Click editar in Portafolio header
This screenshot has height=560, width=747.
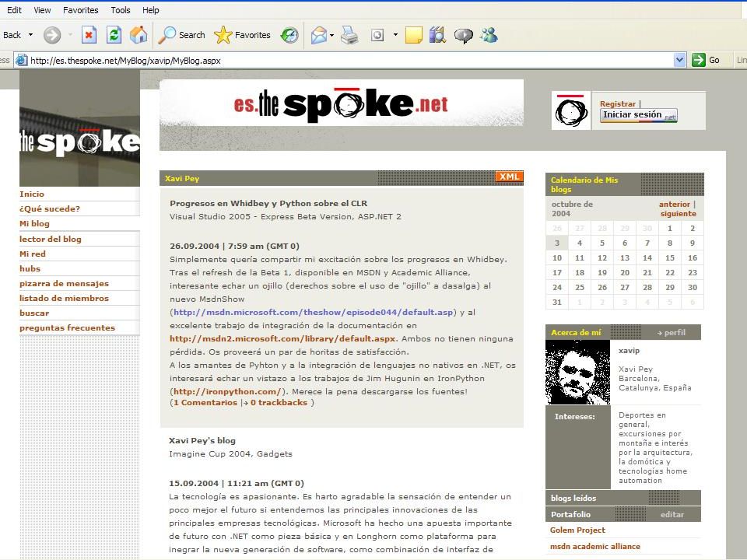pyautogui.click(x=672, y=514)
